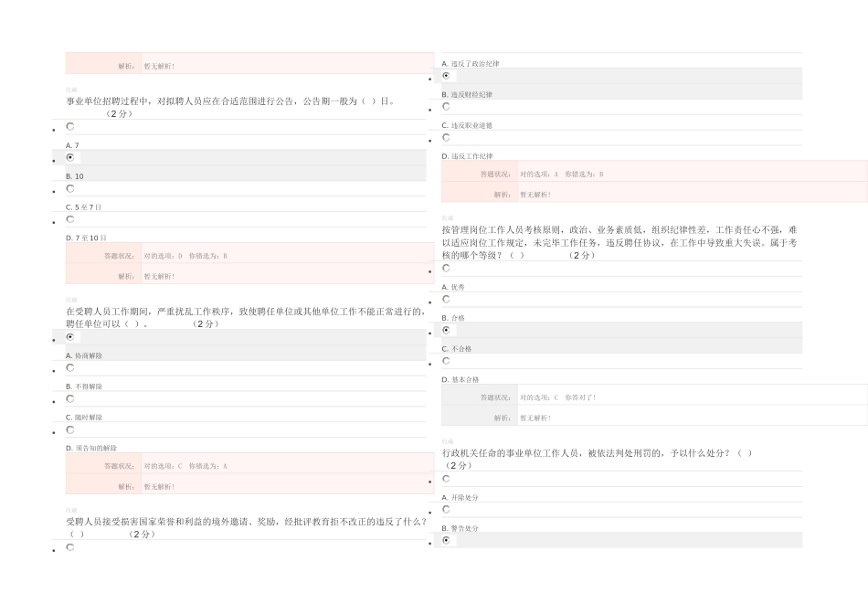Click the option label D. 违反工作纪律
868x614 pixels.
[x=467, y=156]
